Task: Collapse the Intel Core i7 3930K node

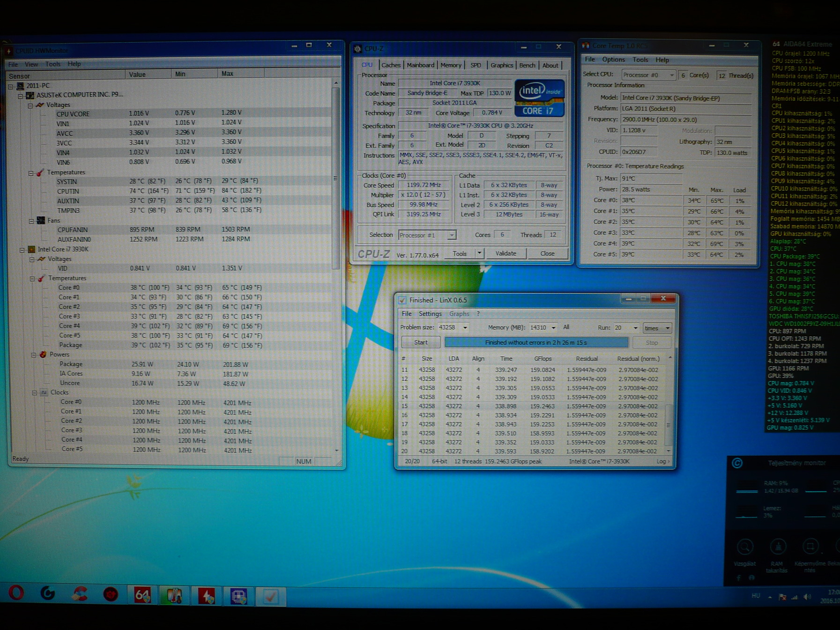Action: point(22,250)
